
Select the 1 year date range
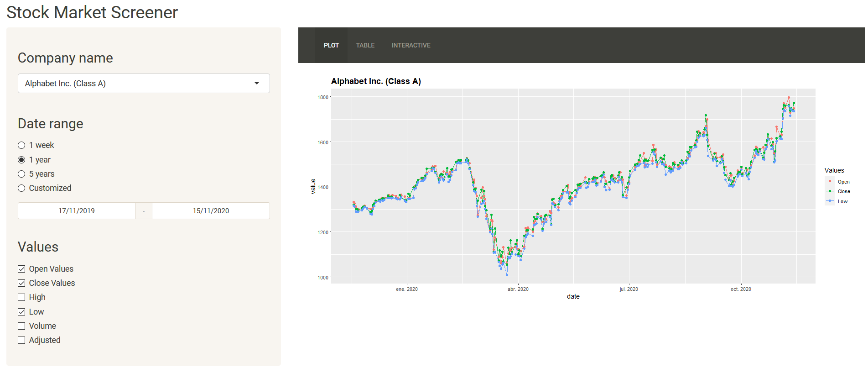(21, 160)
